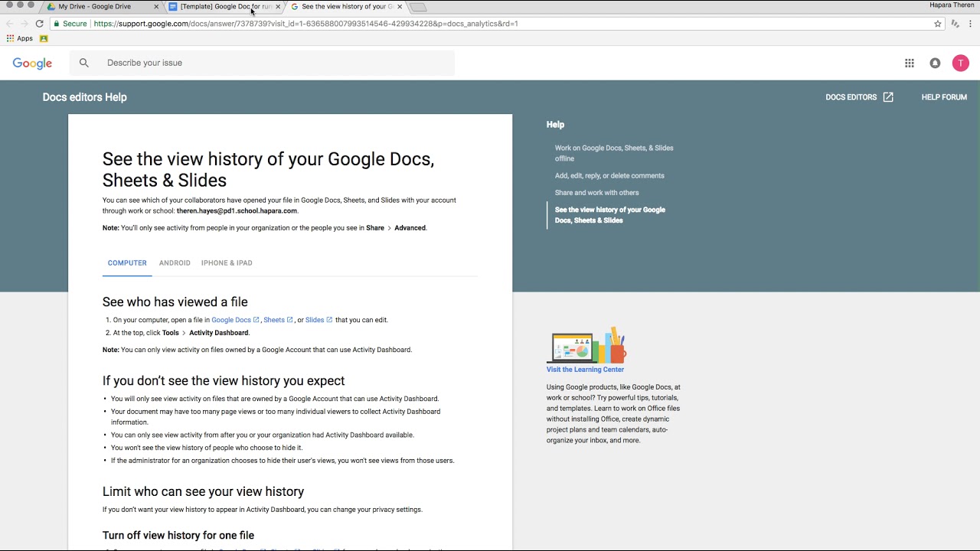
Task: Visit the Learning Center link
Action: [x=585, y=370]
